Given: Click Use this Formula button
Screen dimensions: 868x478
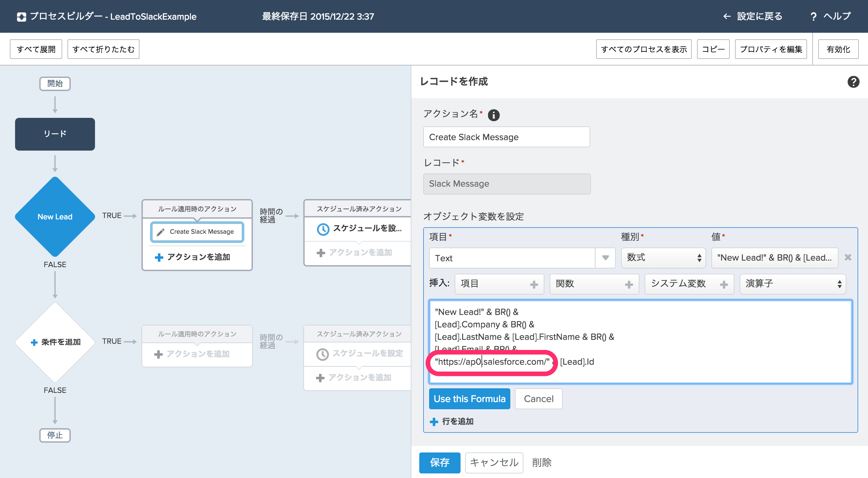Looking at the screenshot, I should [x=469, y=399].
